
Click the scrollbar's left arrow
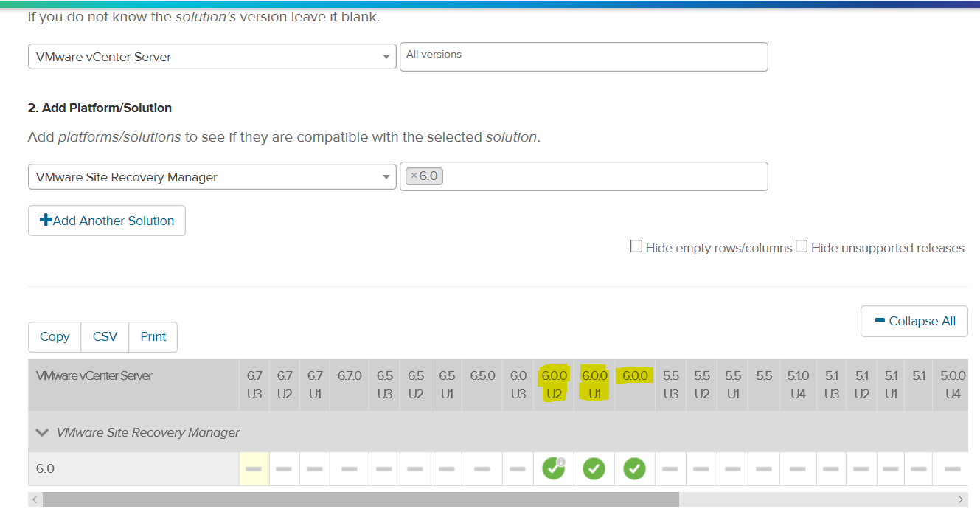click(x=35, y=499)
